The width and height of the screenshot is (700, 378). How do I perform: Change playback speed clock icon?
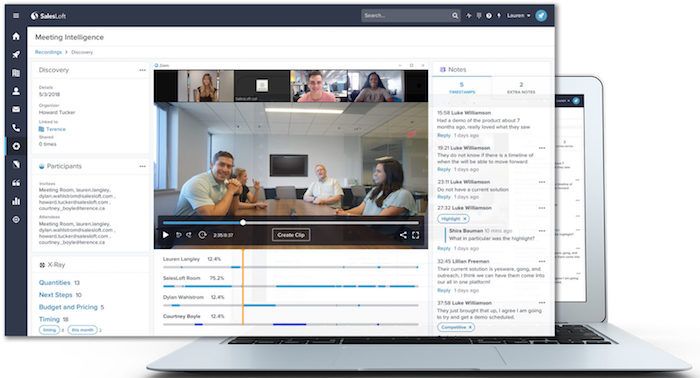[202, 235]
